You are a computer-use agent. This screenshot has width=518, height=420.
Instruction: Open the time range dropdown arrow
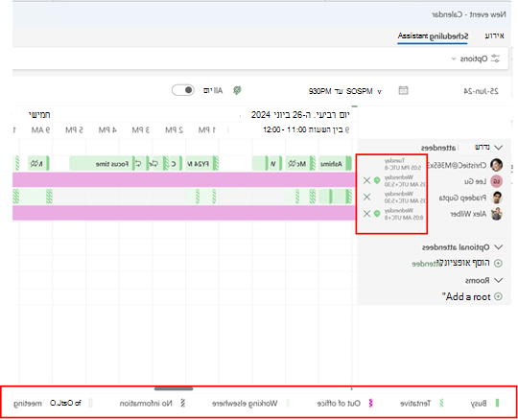pos(380,91)
